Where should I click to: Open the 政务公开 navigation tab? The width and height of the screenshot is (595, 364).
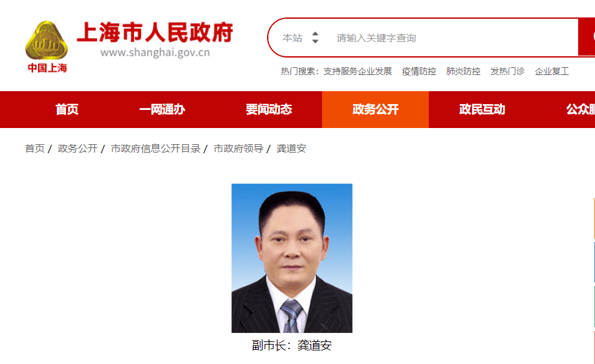(x=375, y=109)
